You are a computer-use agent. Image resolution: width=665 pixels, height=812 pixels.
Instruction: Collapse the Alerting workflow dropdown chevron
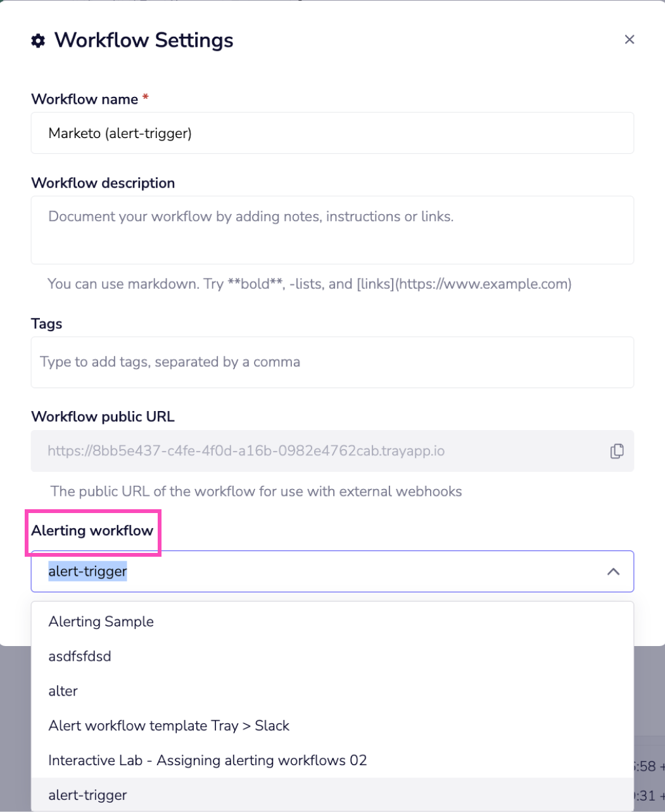[x=612, y=571]
